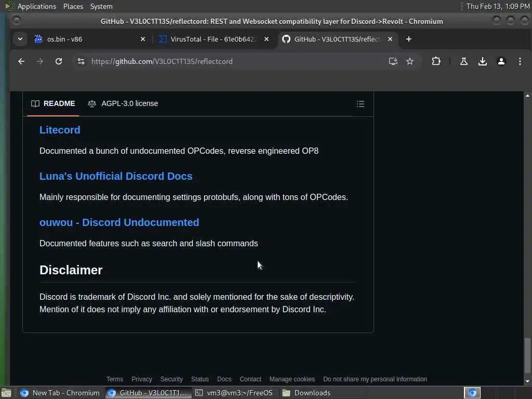
Task: Open a new browser tab
Action: (408, 39)
